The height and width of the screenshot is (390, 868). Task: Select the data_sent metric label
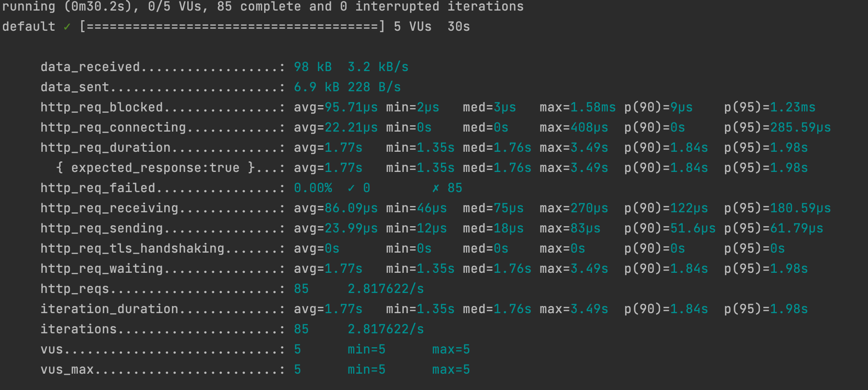click(74, 87)
